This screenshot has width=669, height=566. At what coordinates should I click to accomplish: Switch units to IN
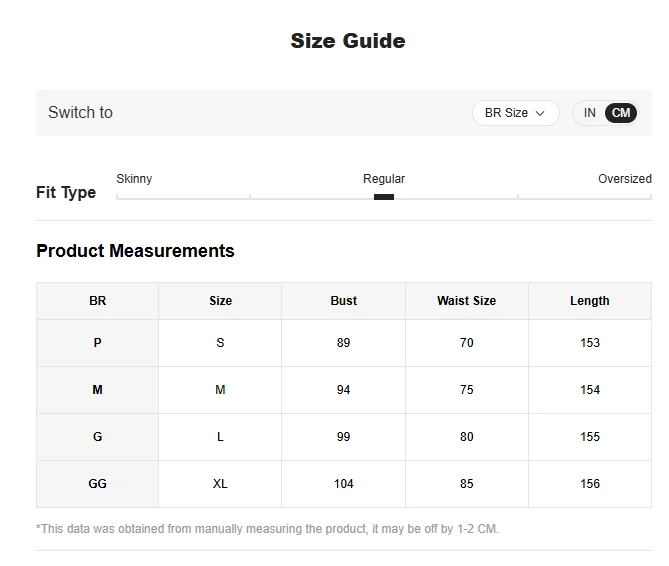tap(590, 113)
